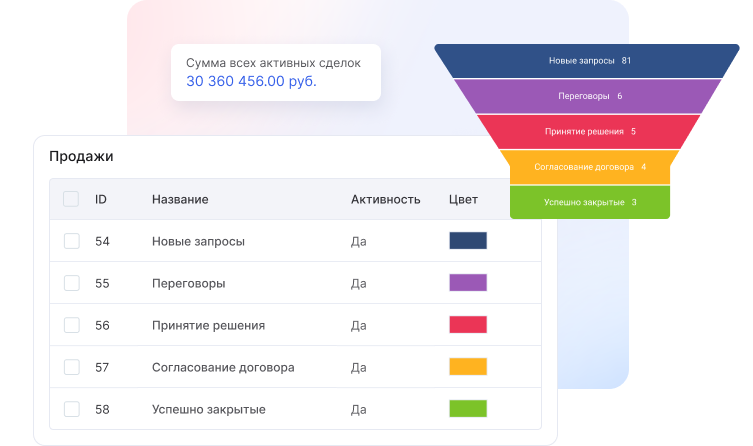Mark the checkbox for row ID 58

(71, 409)
